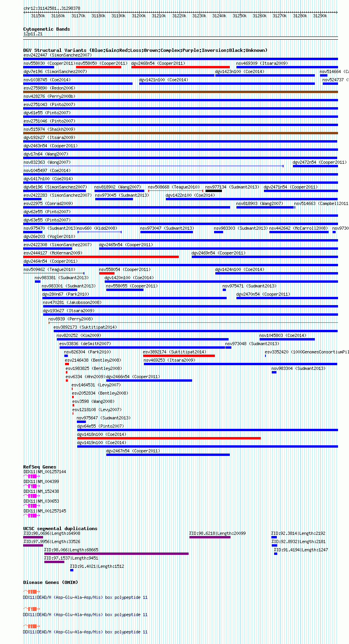Click the black bar for nsv977134 (Sudmant2013)
Viewport: 349px width, 644px height.
pyautogui.click(x=214, y=191)
